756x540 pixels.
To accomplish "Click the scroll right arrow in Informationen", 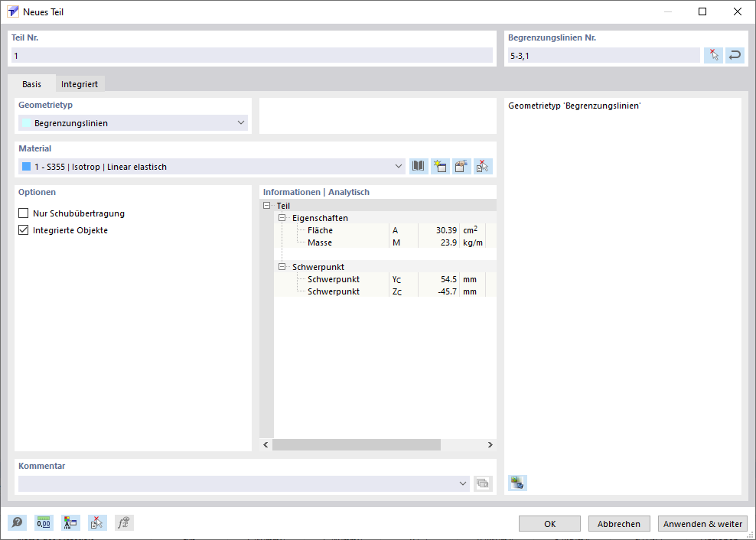I will (490, 444).
